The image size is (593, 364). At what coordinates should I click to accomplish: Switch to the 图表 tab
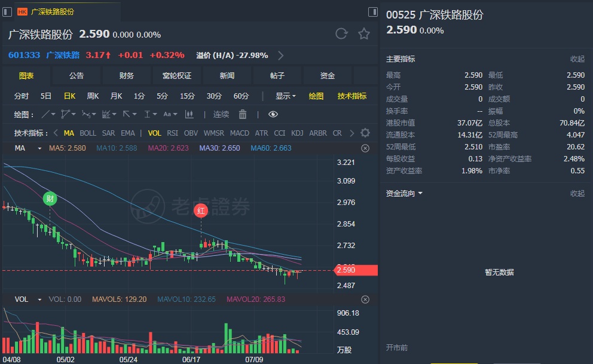26,76
